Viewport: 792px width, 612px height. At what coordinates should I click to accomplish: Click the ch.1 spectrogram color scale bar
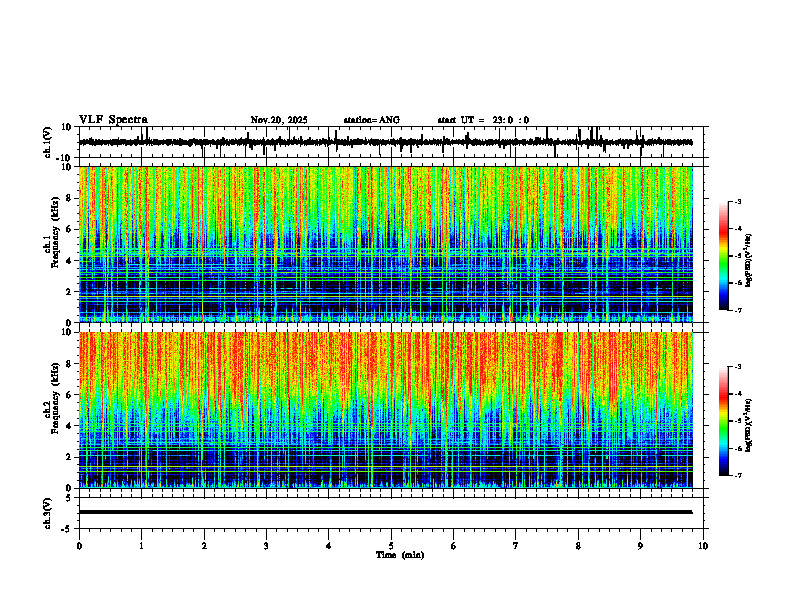724,256
